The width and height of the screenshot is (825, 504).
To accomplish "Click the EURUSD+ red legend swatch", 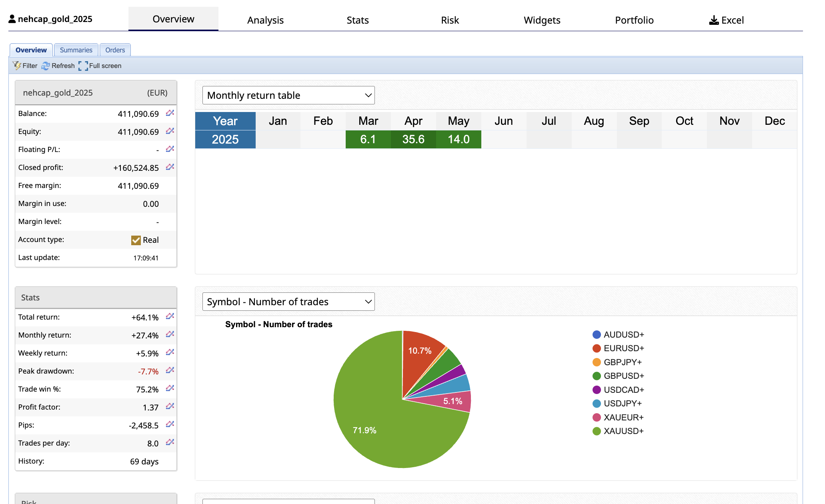I will coord(597,348).
